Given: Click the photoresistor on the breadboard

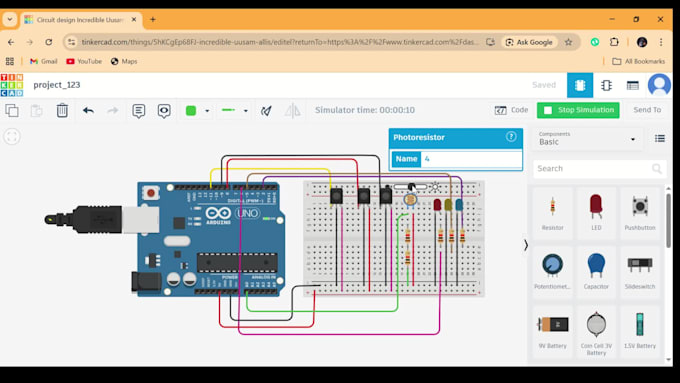Looking at the screenshot, I should (x=410, y=200).
